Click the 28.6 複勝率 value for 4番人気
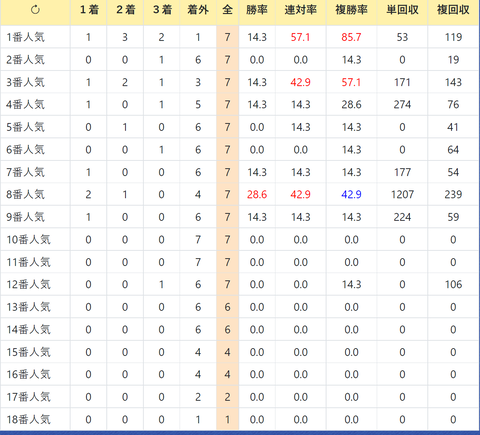Screen dimensions: 480x435 (351, 105)
